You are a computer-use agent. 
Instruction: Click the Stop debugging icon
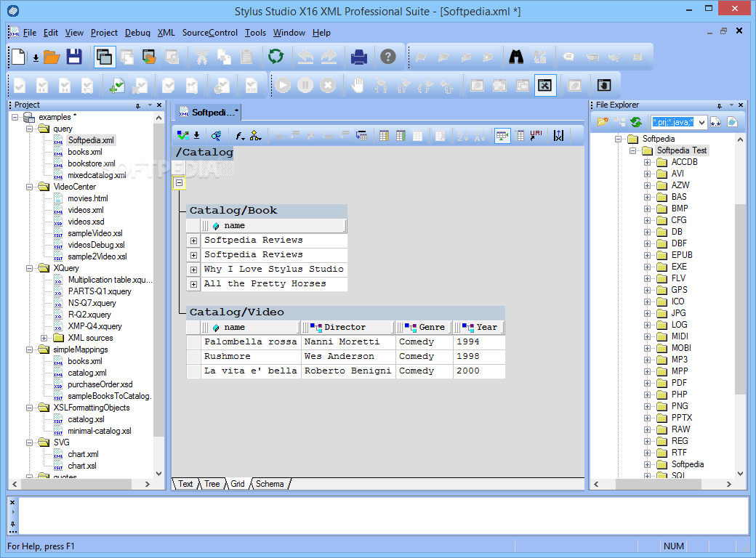[x=328, y=86]
